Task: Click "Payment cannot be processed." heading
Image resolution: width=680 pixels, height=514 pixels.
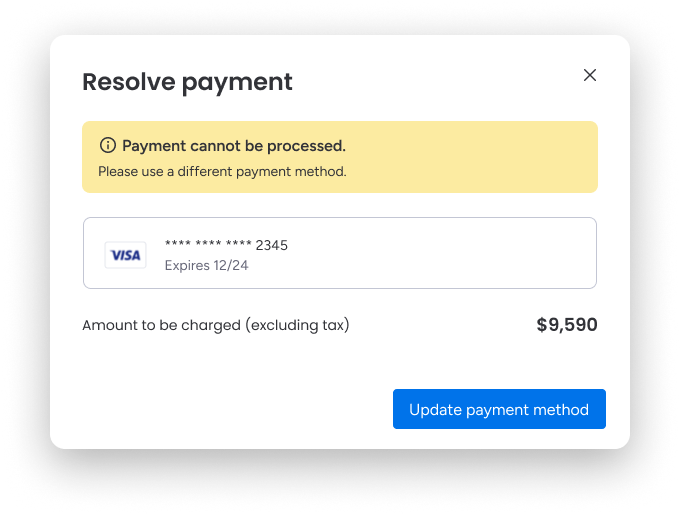Action: (233, 145)
